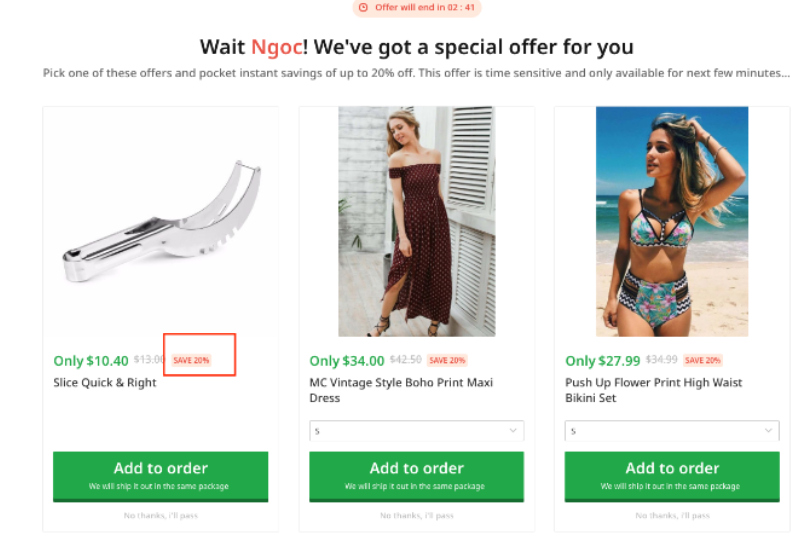Add Slice Quick & Right to order

pos(161,475)
